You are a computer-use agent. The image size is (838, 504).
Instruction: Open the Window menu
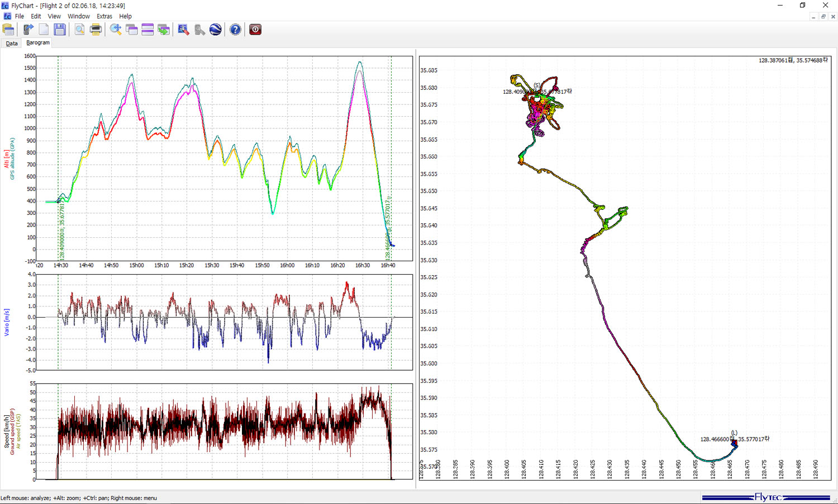coord(79,16)
